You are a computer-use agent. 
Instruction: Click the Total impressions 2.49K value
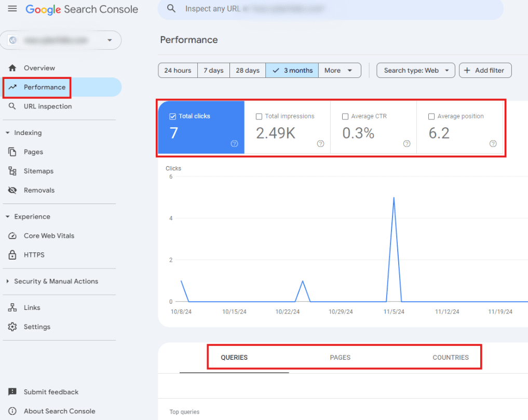[x=276, y=133]
